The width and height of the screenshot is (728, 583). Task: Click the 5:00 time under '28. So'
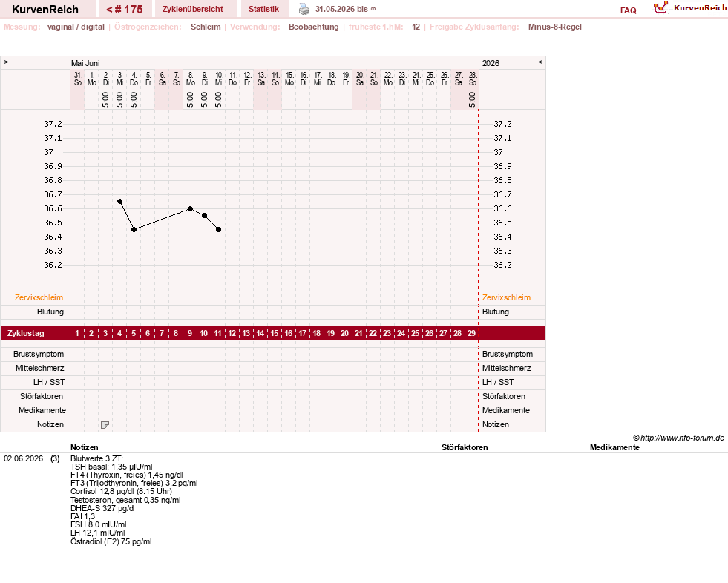point(472,99)
